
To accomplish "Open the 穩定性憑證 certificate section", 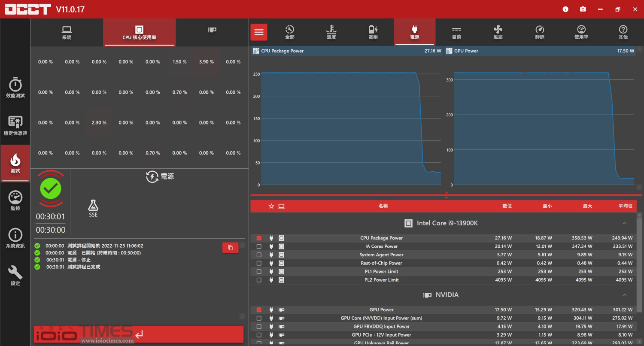I will (x=15, y=125).
